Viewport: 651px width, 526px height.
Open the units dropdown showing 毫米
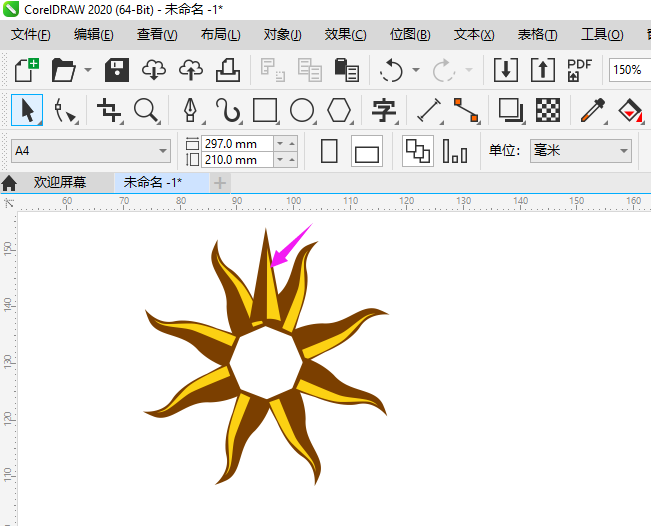tap(581, 151)
